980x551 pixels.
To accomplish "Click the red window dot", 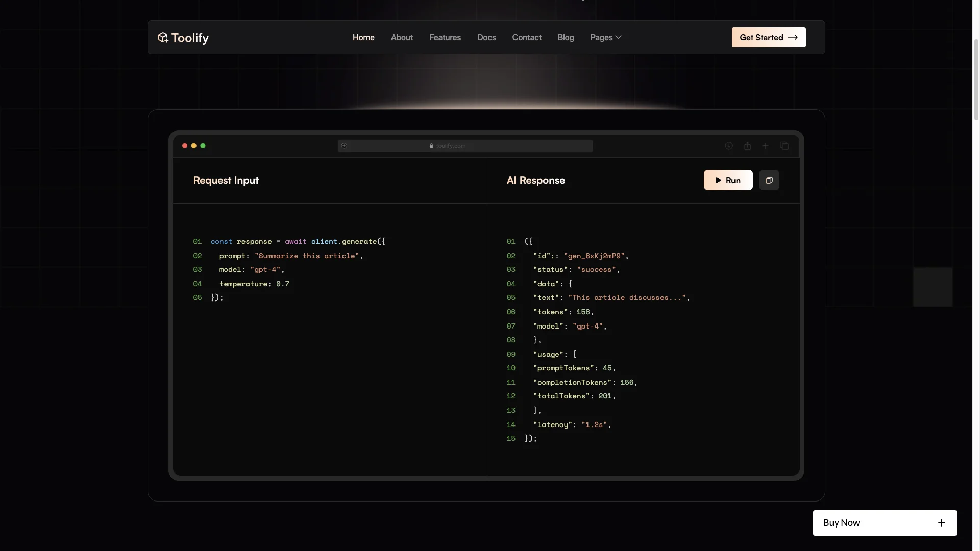I will (185, 146).
